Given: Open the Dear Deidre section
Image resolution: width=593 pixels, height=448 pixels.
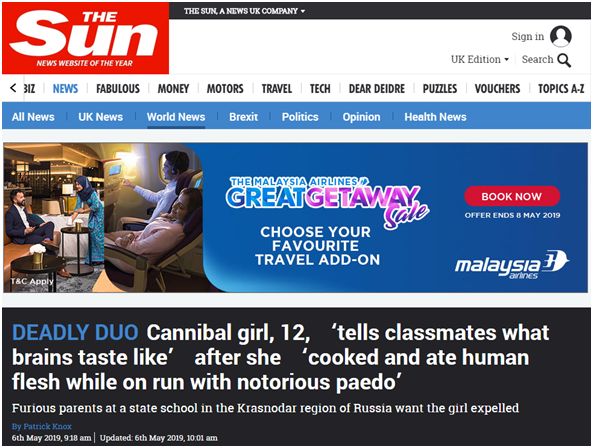Looking at the screenshot, I should coord(377,88).
